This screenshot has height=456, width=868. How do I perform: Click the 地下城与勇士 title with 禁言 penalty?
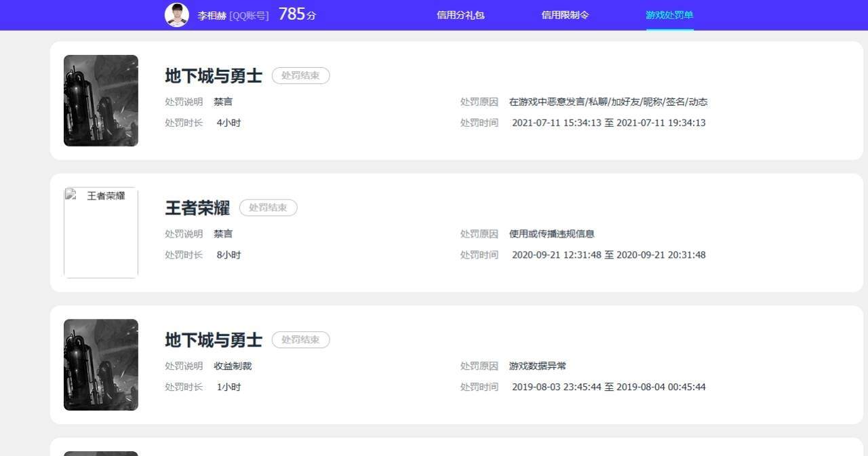214,76
